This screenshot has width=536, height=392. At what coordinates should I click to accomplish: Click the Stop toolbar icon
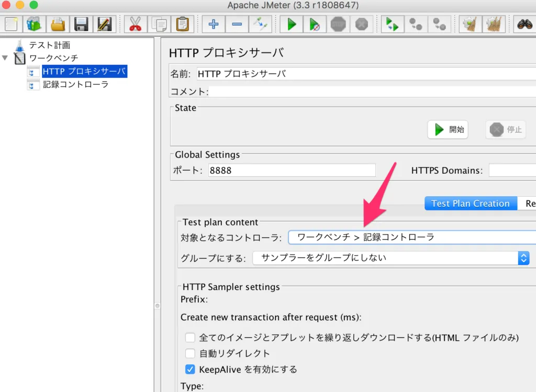338,24
